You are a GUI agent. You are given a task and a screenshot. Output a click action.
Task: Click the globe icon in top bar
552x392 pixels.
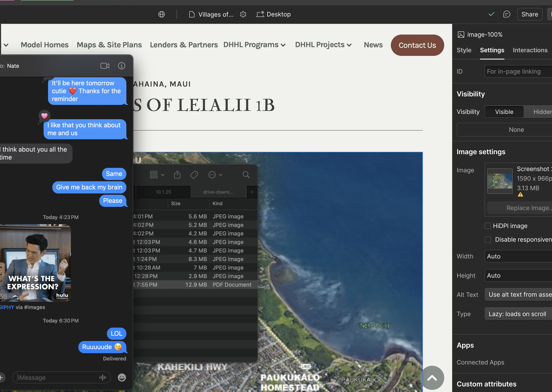(x=162, y=14)
